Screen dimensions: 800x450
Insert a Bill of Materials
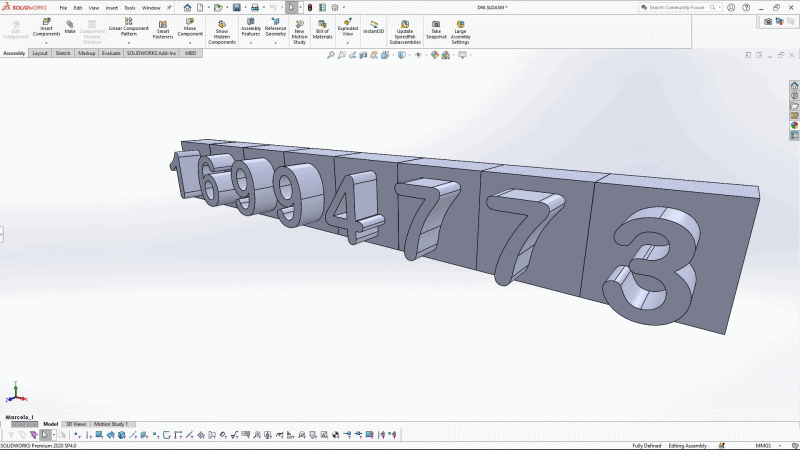[322, 30]
